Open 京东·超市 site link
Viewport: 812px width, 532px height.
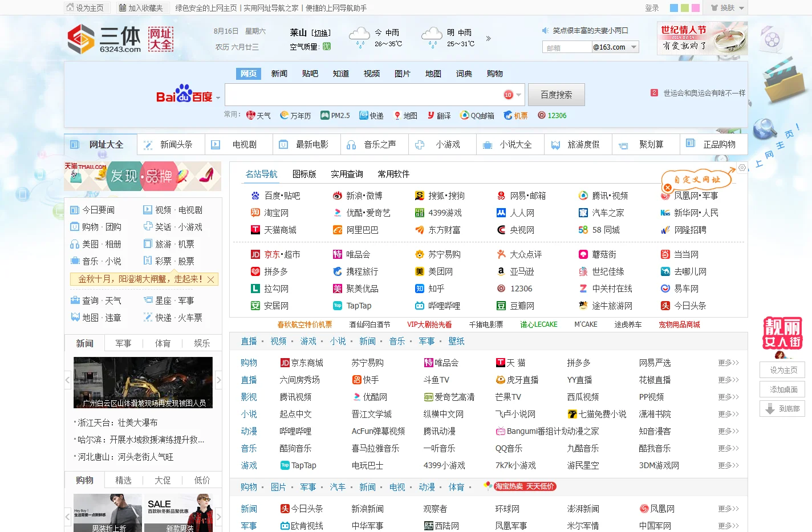275,254
